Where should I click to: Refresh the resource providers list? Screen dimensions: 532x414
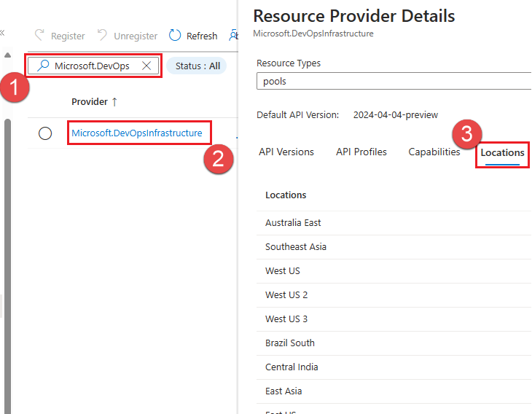(x=193, y=36)
